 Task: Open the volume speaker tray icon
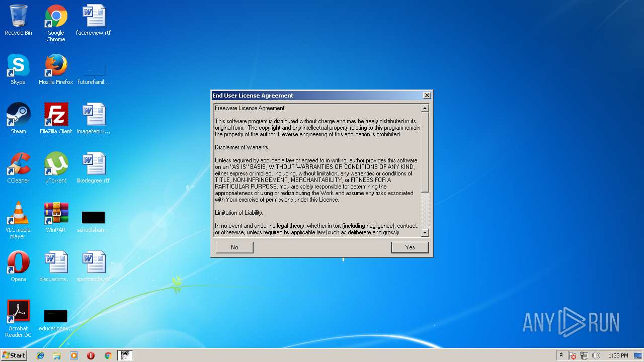pos(596,355)
